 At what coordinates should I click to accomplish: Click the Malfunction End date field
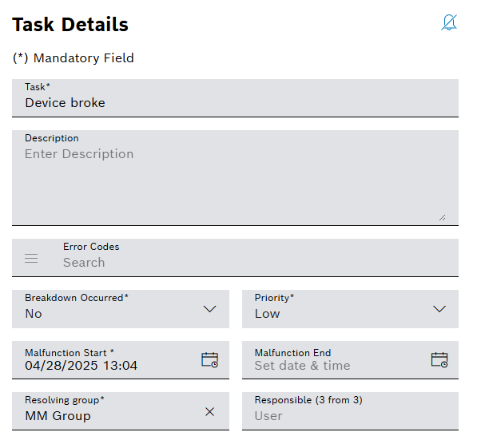click(x=350, y=360)
